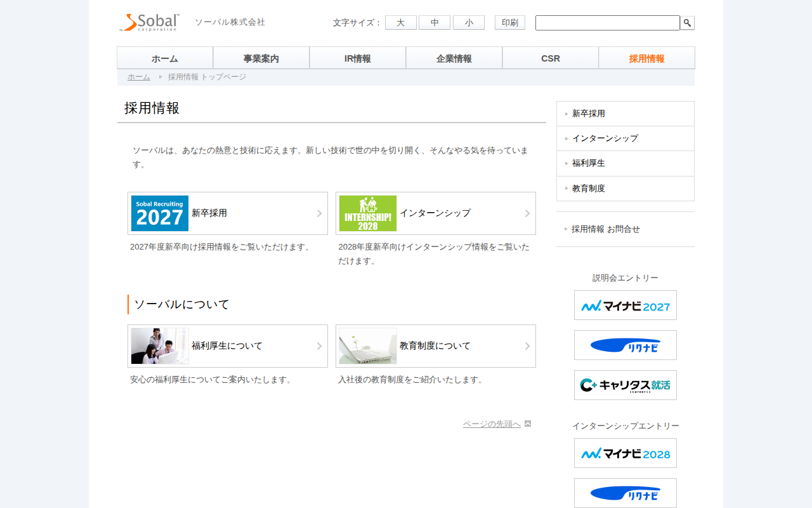Open 福利厚生 in the sidebar menu

(589, 163)
